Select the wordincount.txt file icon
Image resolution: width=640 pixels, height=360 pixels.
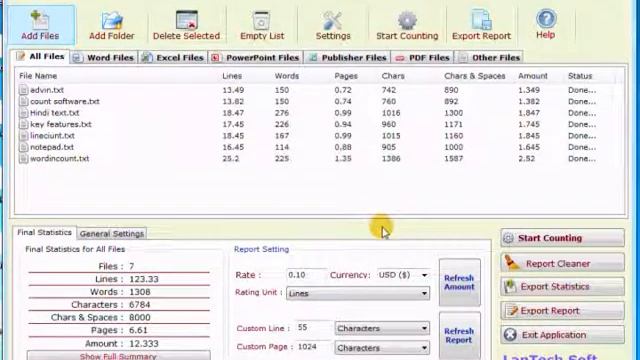tap(24, 158)
